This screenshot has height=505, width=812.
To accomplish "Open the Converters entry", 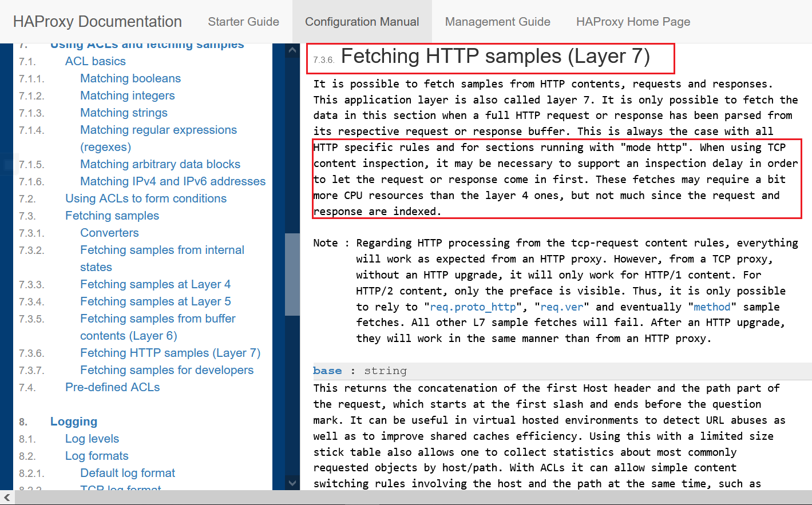I will (109, 233).
